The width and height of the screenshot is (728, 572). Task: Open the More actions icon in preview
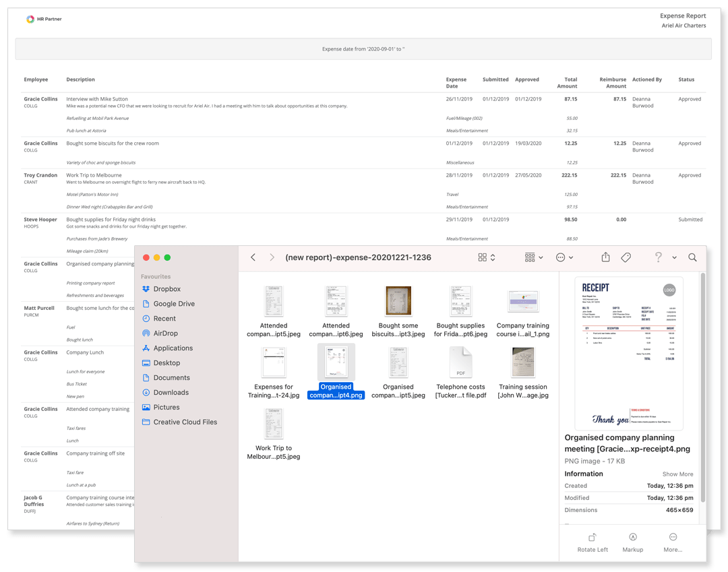[x=673, y=538]
